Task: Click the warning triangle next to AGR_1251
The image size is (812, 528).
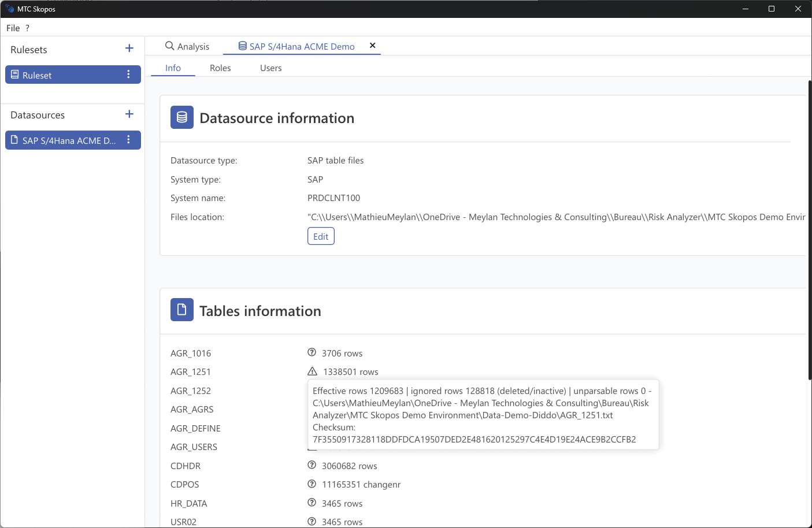Action: click(x=312, y=371)
